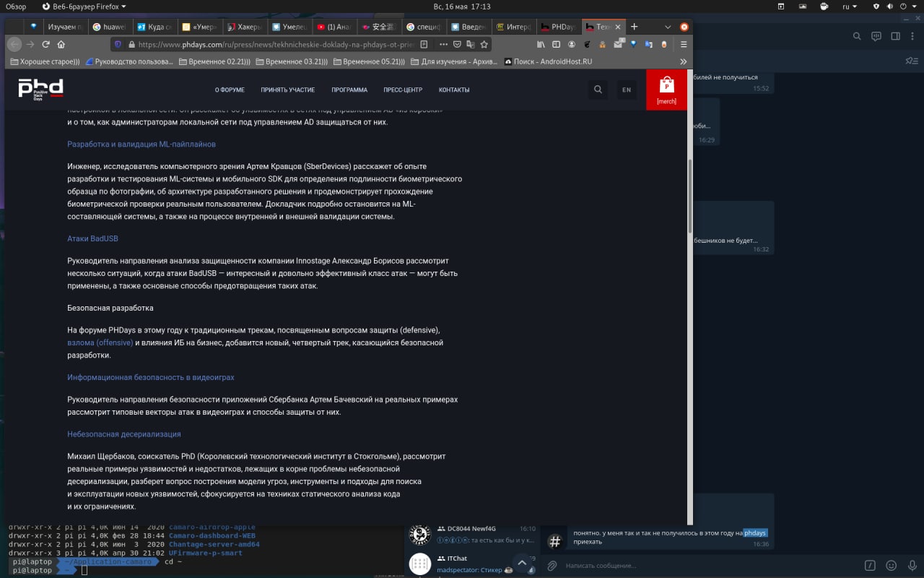The width and height of the screenshot is (924, 578).
Task: Open Временное 03.21))) bookmarks folder
Action: coord(292,61)
